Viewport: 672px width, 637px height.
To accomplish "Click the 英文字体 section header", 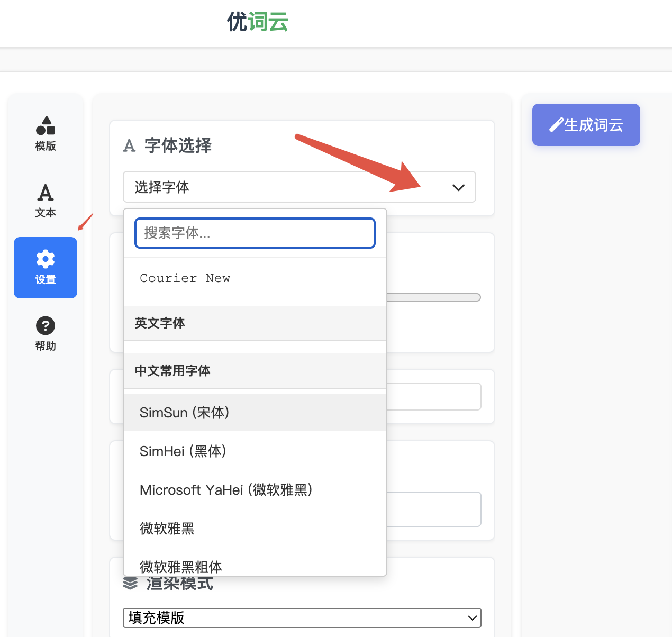I will click(160, 323).
